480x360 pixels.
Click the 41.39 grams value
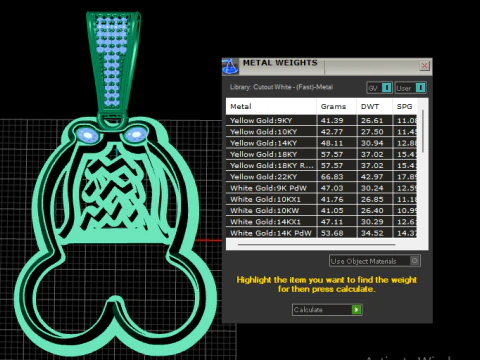pyautogui.click(x=332, y=121)
